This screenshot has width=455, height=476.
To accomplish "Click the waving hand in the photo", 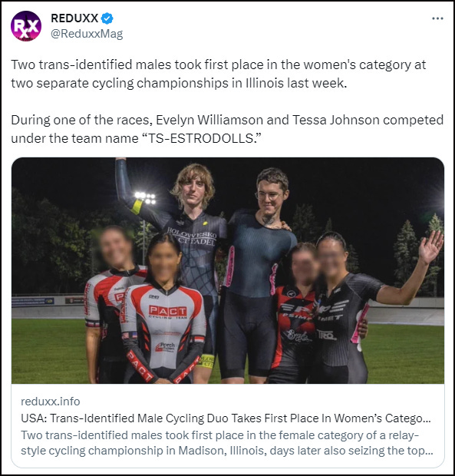I will pyautogui.click(x=430, y=246).
